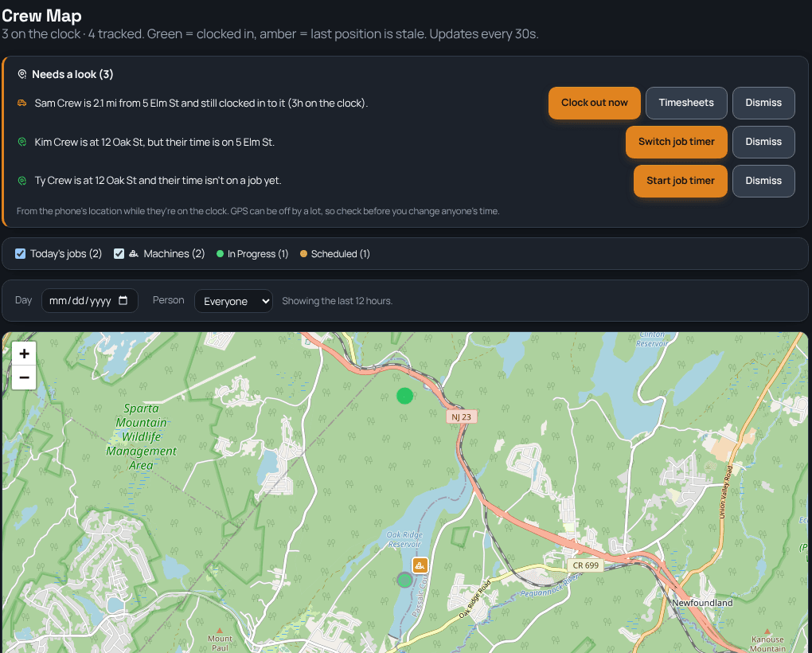Dismiss the Sam Crew alert
The image size is (812, 653).
coord(763,103)
